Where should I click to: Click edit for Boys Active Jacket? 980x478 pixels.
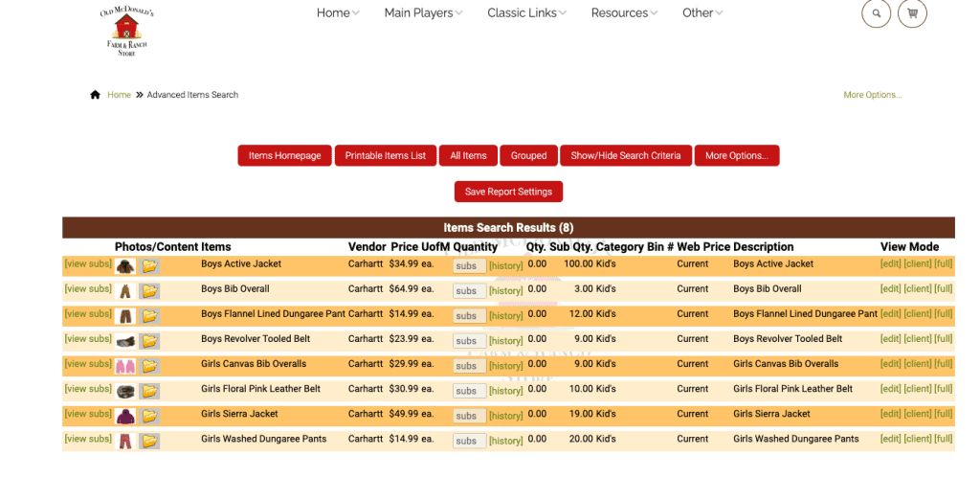coord(891,264)
